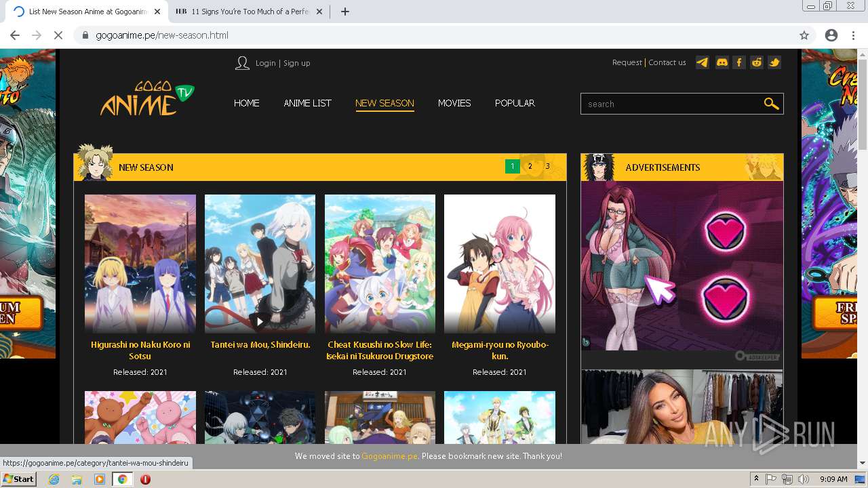This screenshot has height=488, width=868.
Task: Click the Higurashi no Naku Koro ni Sotsu title
Action: tap(140, 350)
